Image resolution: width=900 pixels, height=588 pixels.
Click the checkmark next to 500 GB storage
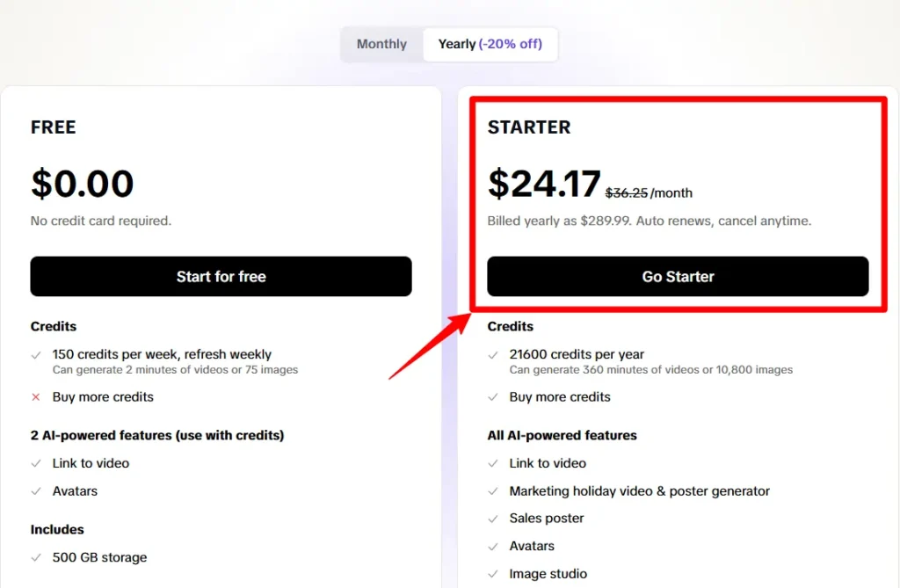(36, 557)
